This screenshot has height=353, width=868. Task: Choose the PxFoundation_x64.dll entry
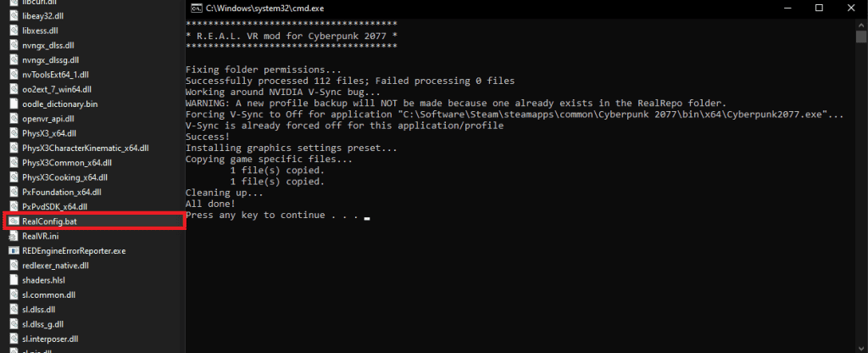pyautogui.click(x=93, y=192)
